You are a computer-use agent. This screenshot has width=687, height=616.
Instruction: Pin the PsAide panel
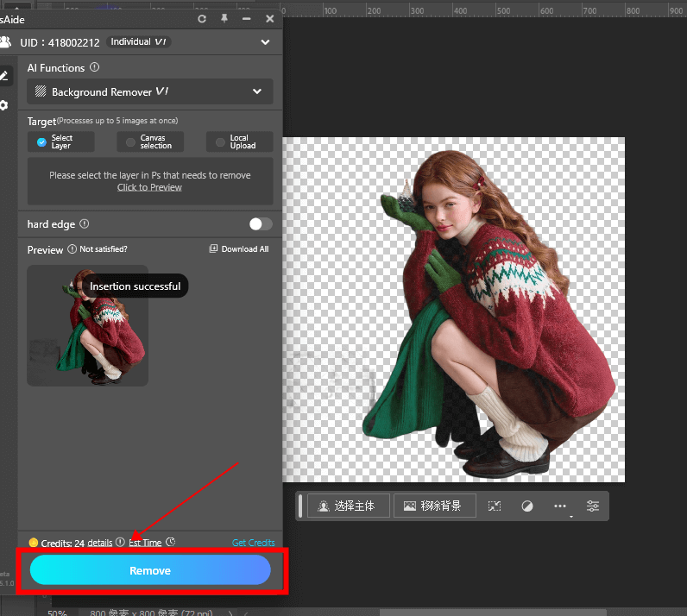pos(224,18)
